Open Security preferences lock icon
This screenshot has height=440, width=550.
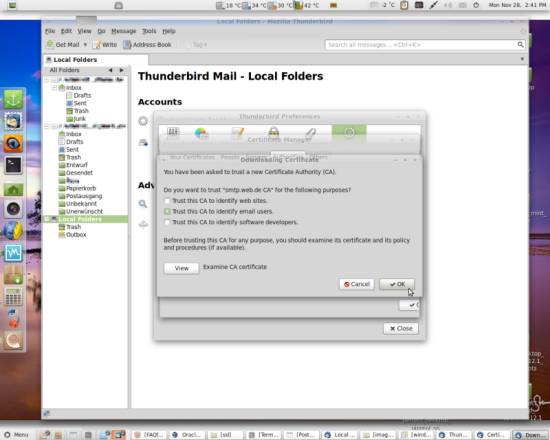point(274,133)
